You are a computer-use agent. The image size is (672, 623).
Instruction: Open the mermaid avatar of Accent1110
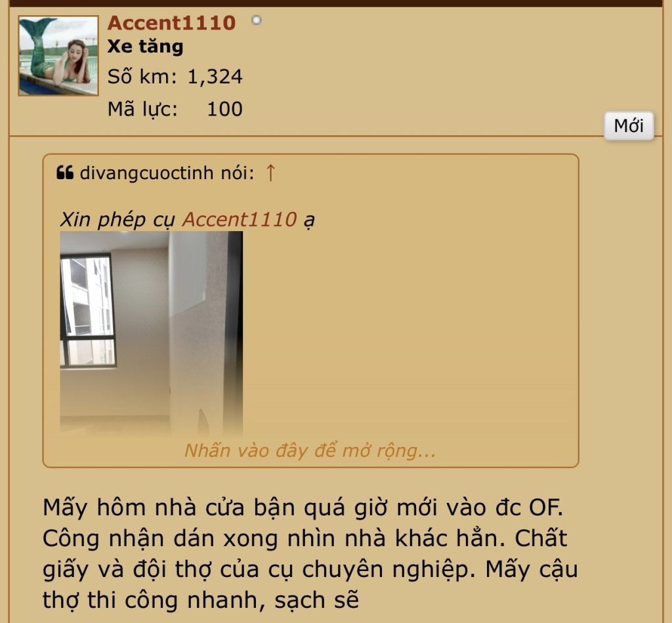pos(58,56)
